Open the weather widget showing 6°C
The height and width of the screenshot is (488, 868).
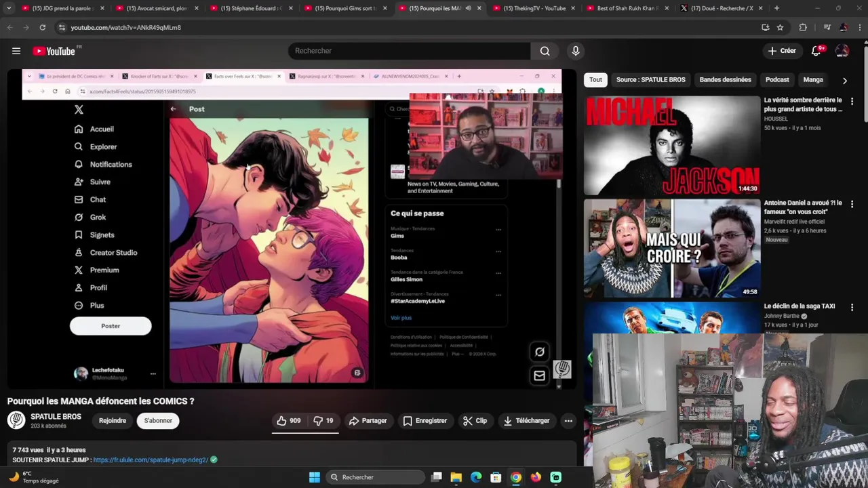tap(34, 477)
